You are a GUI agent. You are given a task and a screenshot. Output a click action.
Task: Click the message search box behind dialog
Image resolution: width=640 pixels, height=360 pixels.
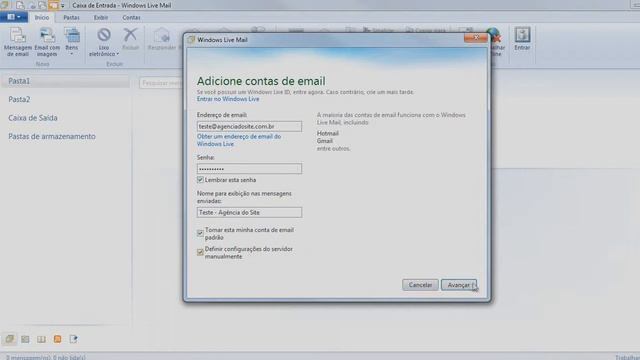coord(161,83)
